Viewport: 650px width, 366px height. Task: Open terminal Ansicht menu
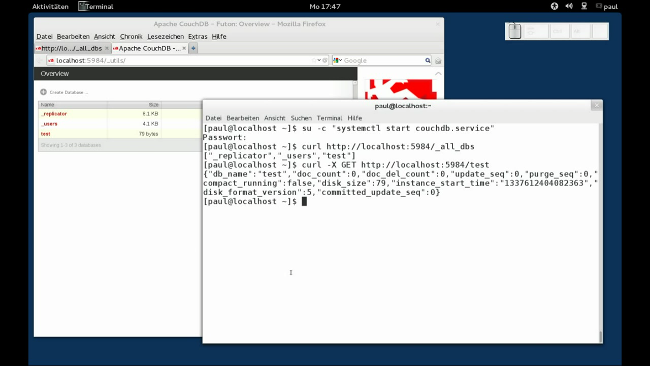click(274, 118)
